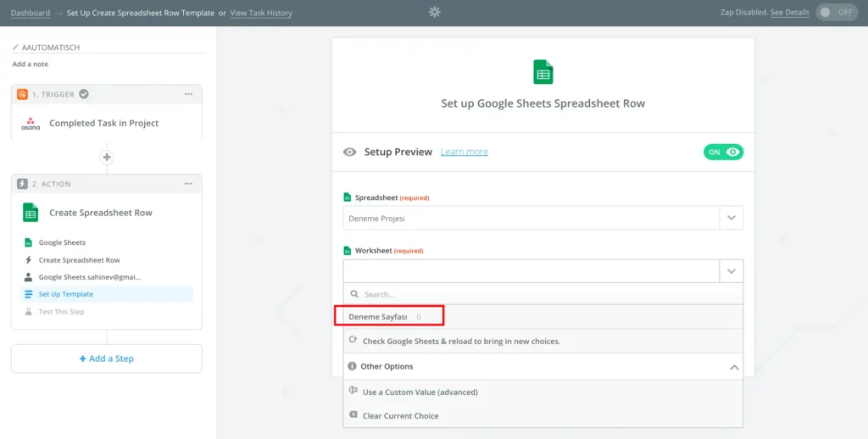Click the Asana logo icon
Screen dimensions: 868x439
coord(31,124)
